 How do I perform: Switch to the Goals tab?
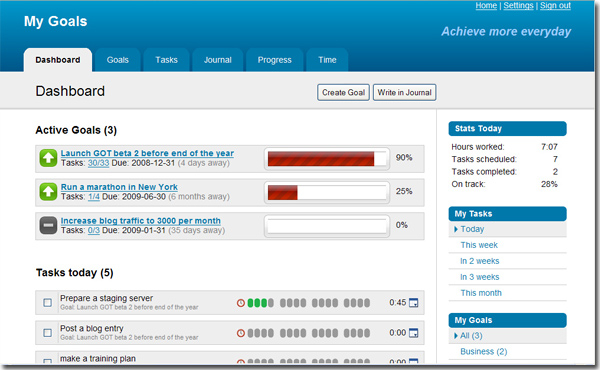[117, 60]
